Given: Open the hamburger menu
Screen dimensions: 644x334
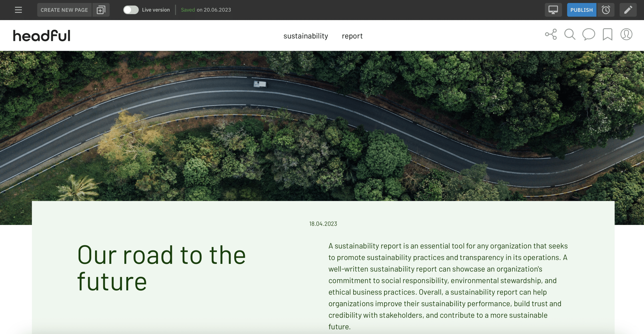Looking at the screenshot, I should [18, 10].
